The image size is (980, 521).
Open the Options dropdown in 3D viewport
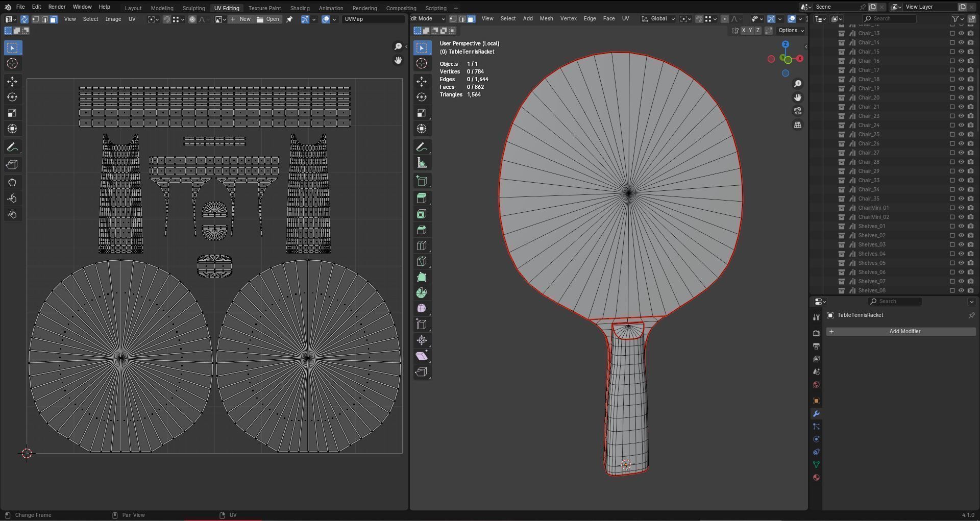coord(791,31)
